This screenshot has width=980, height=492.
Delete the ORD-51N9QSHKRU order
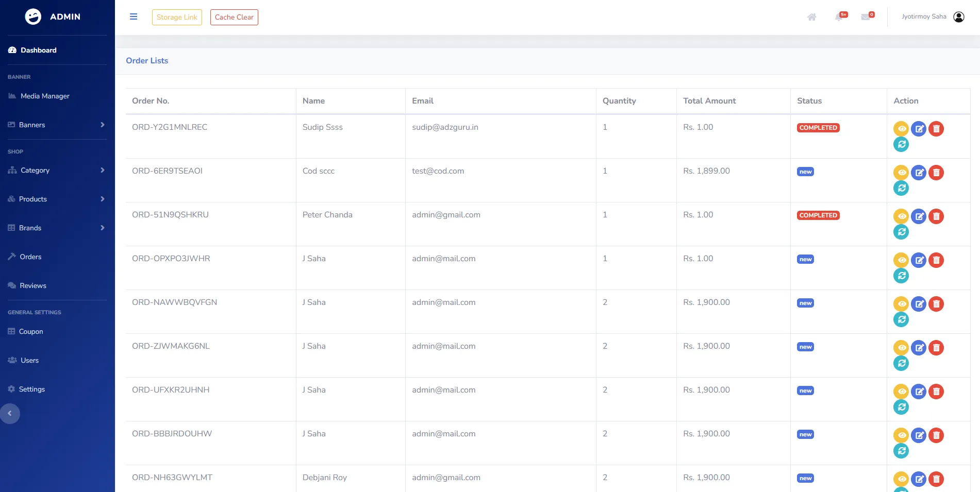(x=936, y=216)
